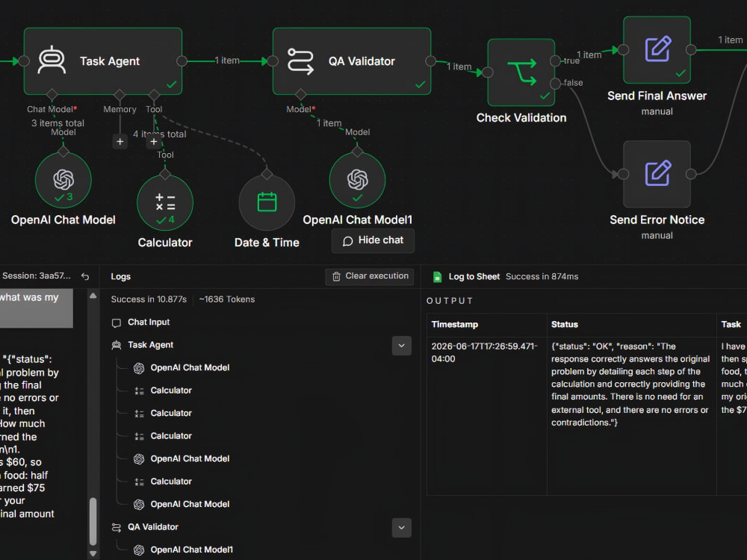Open the Task Agent log entry
Screen dimensions: 747x560
point(151,345)
